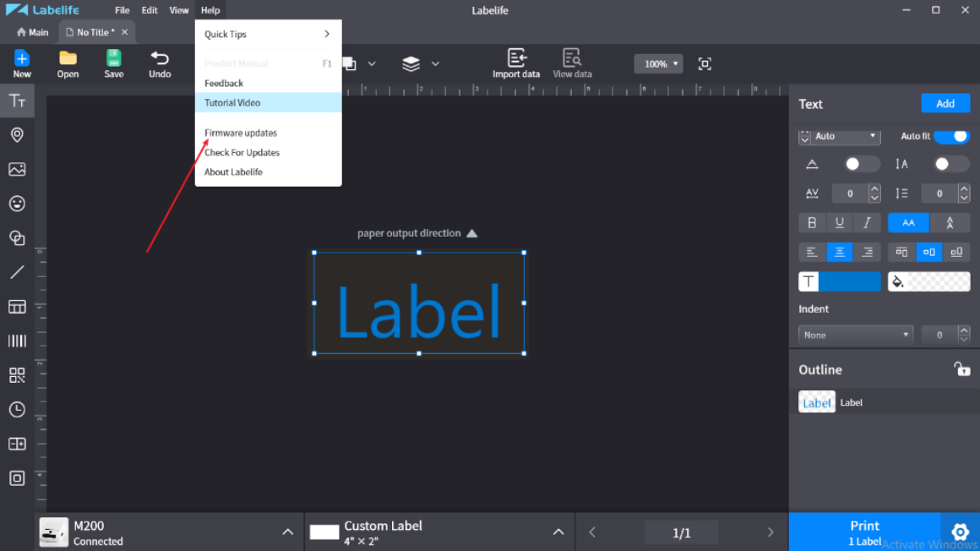Screen dimensions: 980x551
Task: Toggle the curved text switch
Action: [x=862, y=164]
